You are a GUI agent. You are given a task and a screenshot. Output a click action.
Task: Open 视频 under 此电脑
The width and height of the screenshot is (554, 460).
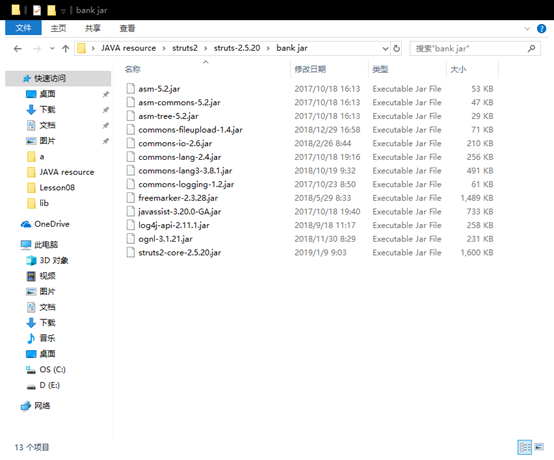pyautogui.click(x=47, y=276)
